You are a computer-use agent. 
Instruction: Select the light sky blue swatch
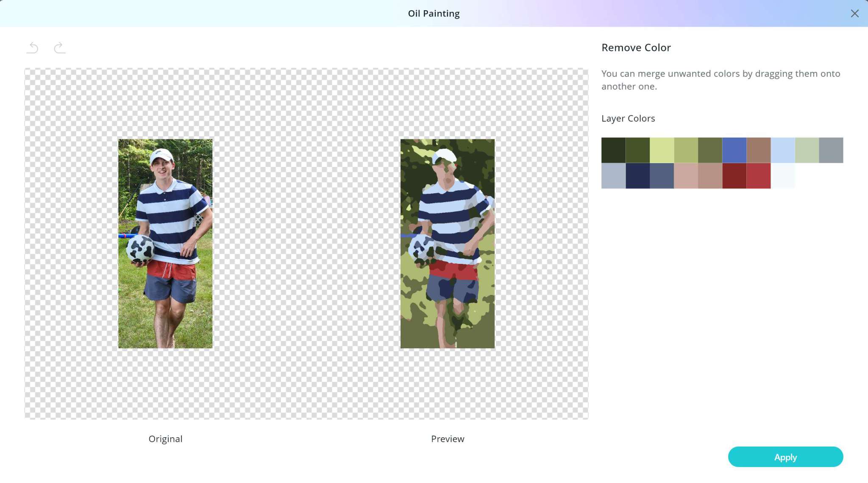(782, 150)
